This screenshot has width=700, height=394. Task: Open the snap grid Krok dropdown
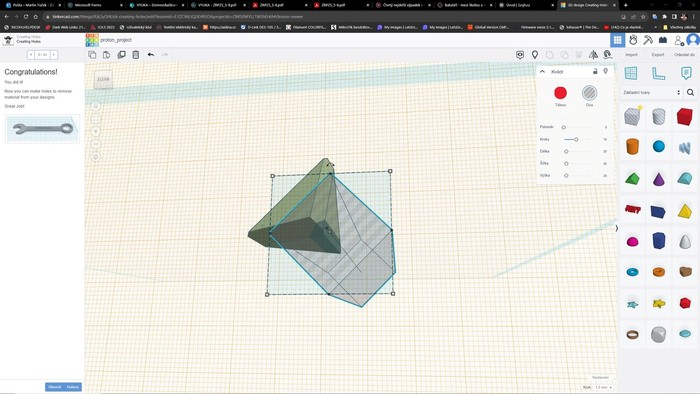click(x=604, y=387)
